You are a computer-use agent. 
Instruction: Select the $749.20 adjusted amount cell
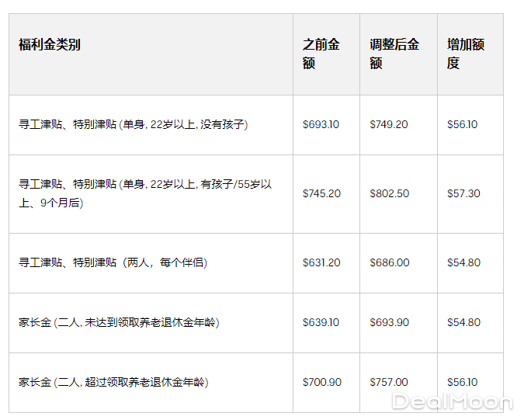(x=389, y=124)
